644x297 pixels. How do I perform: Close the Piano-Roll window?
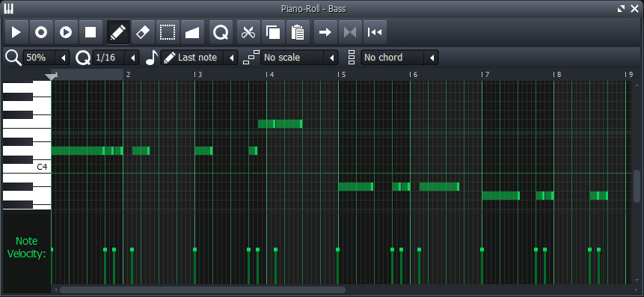click(634, 9)
